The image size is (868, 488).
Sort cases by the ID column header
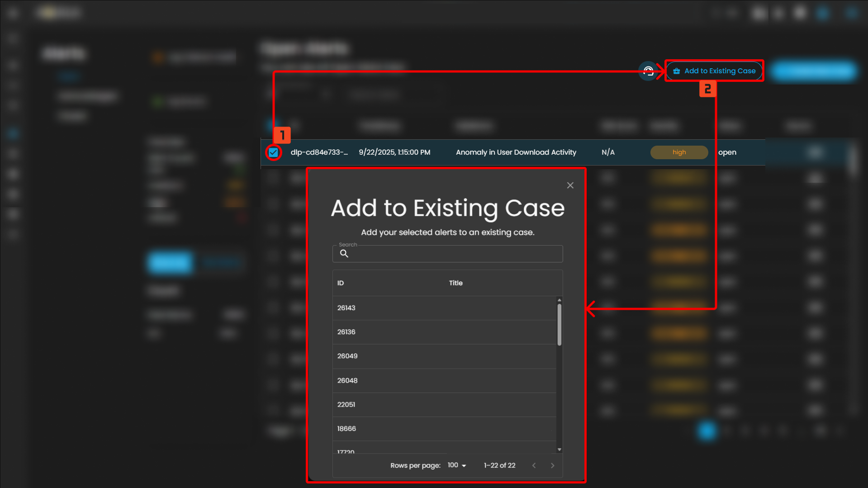coord(341,283)
